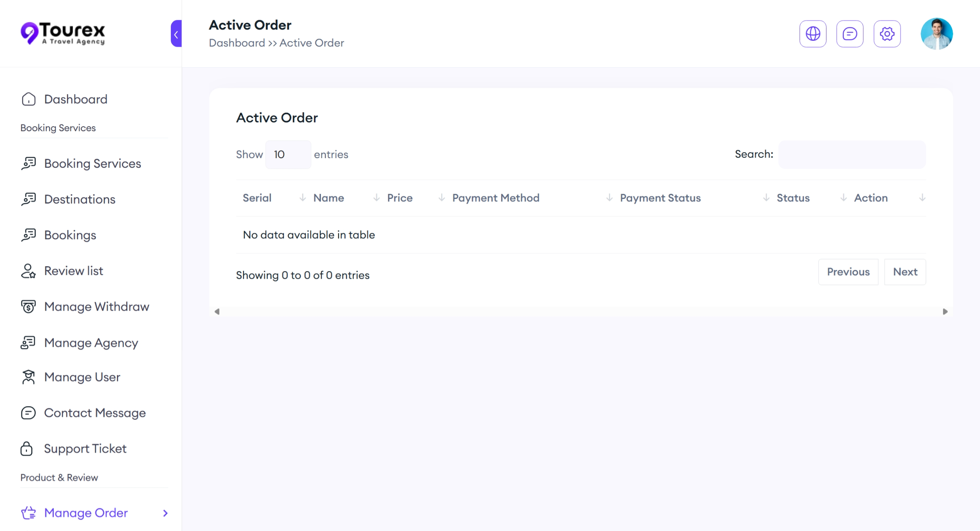Click the Next pagination button

point(905,272)
